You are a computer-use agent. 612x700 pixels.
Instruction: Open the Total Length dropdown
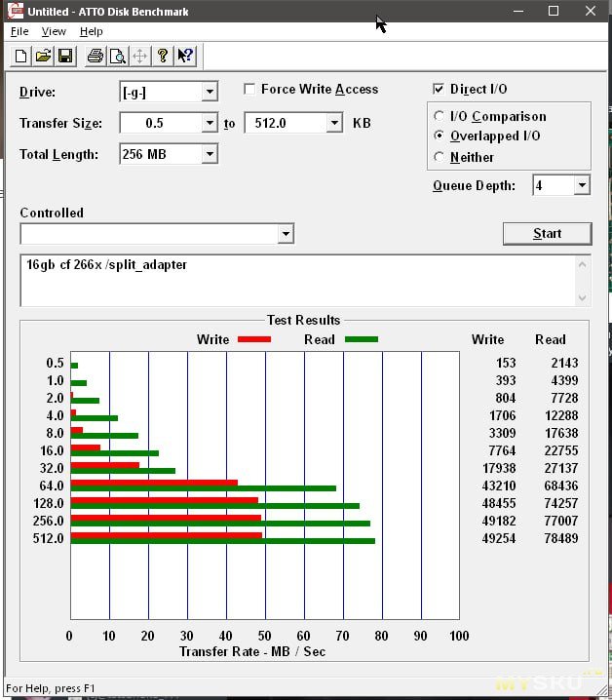tap(210, 154)
